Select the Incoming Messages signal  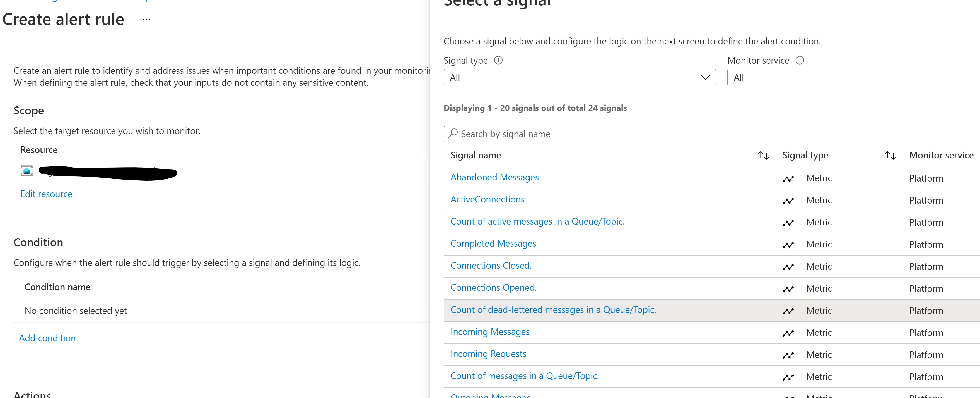coord(490,332)
